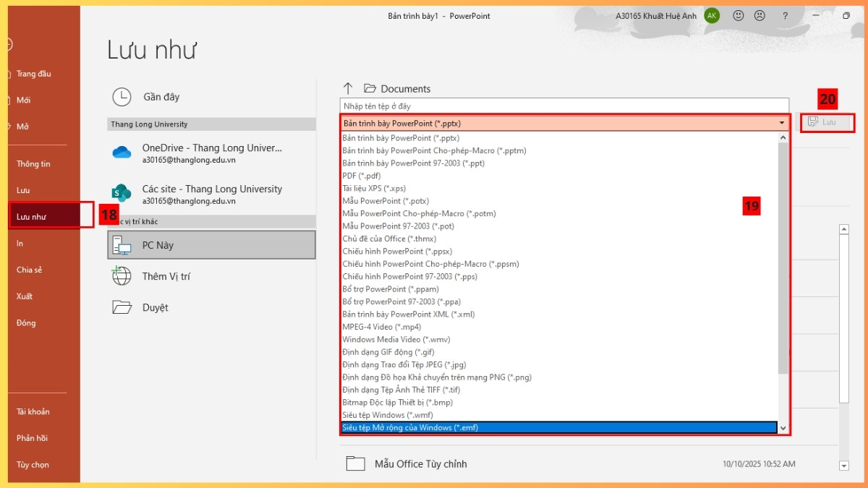
Task: Choose Mẫu PowerPoint Cho-phép-Macro (*.potm)
Action: pos(558,213)
